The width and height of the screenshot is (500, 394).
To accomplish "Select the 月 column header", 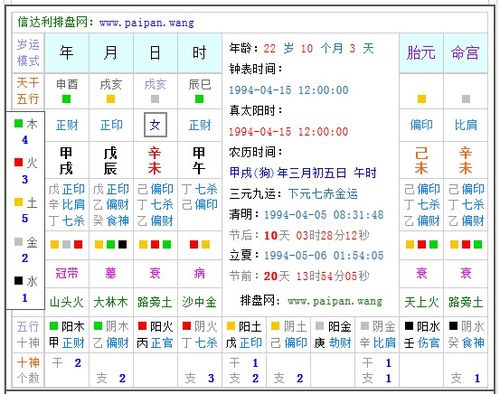I will pos(111,53).
